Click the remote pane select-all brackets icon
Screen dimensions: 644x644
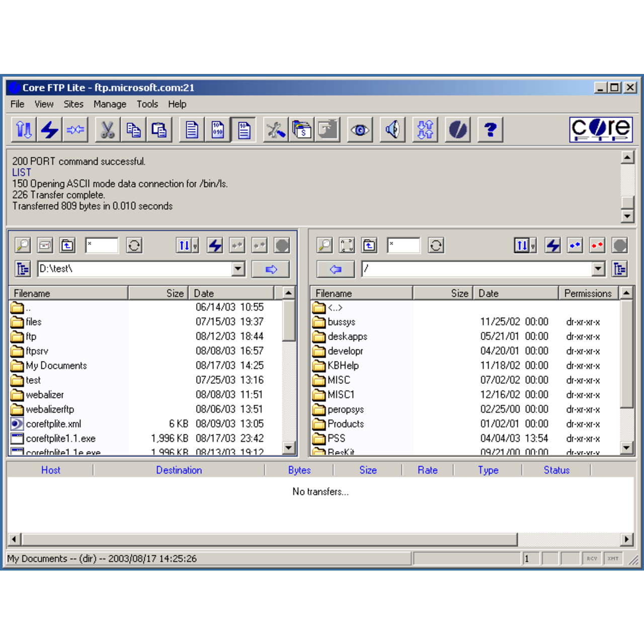347,246
